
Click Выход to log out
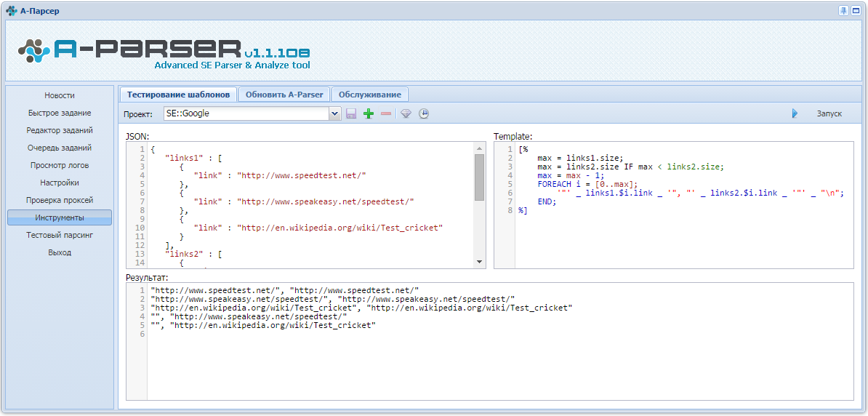click(x=59, y=252)
